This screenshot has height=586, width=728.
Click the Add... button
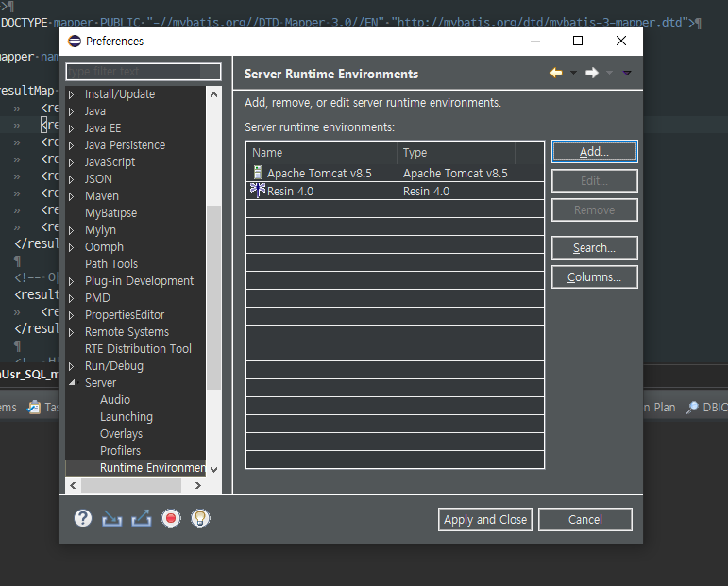tap(594, 152)
